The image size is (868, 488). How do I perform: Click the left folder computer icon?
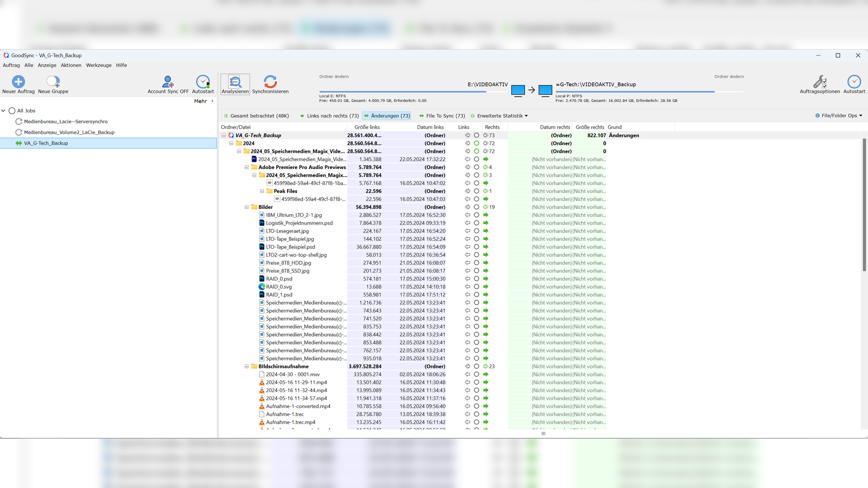click(518, 90)
